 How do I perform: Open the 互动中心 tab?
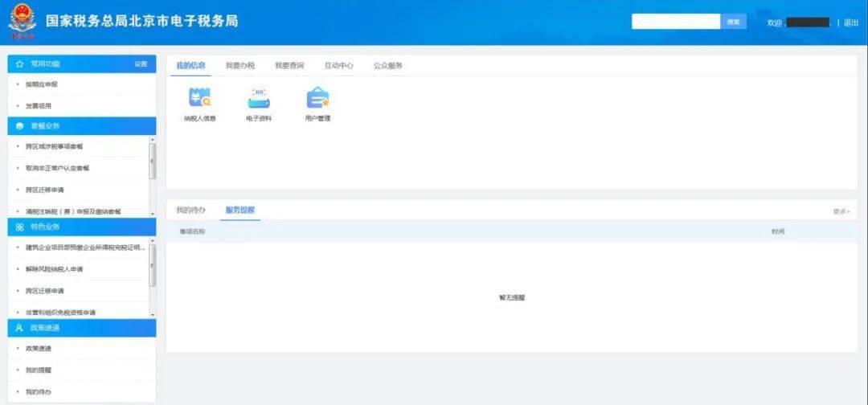click(339, 65)
